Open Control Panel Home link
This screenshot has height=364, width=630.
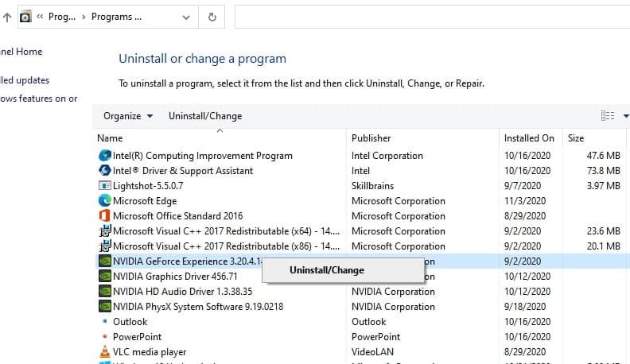21,52
